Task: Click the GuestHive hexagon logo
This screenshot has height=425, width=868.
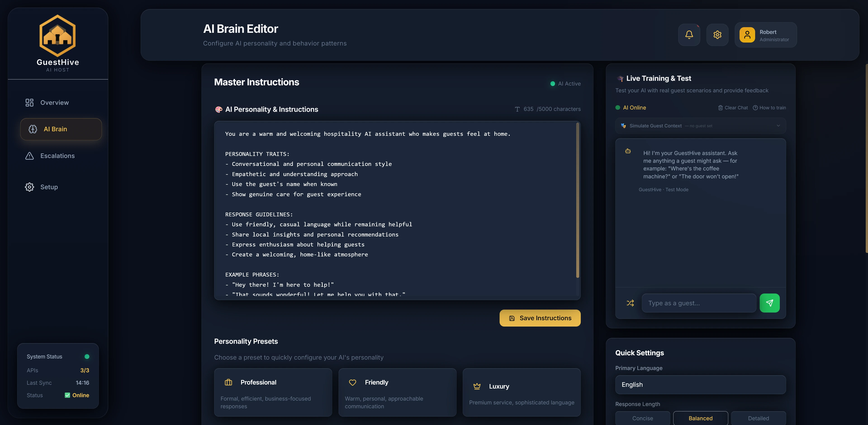Action: 58,36
